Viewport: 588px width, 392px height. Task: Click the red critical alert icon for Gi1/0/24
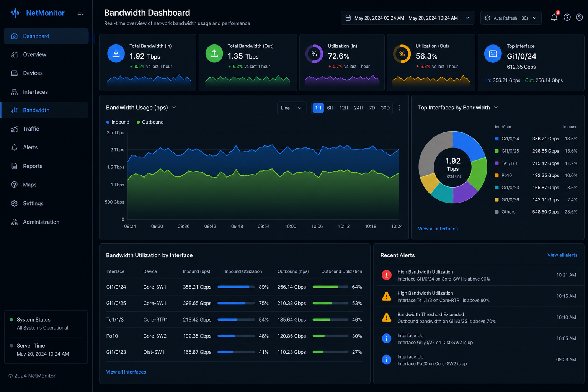pyautogui.click(x=387, y=275)
